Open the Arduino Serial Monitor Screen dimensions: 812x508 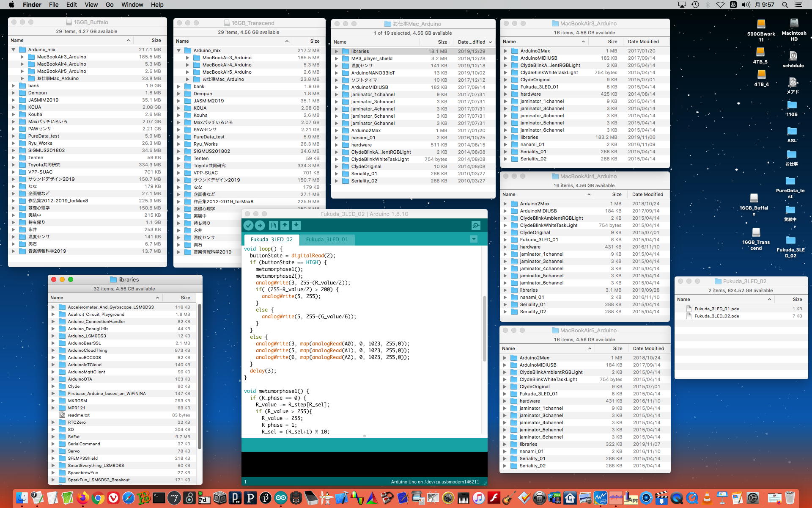(476, 226)
